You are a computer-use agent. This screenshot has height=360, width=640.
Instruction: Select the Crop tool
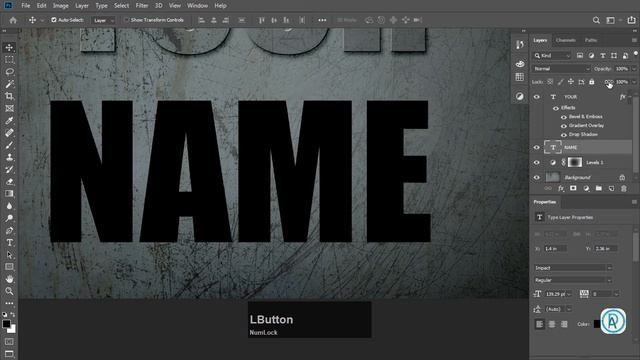pyautogui.click(x=9, y=96)
